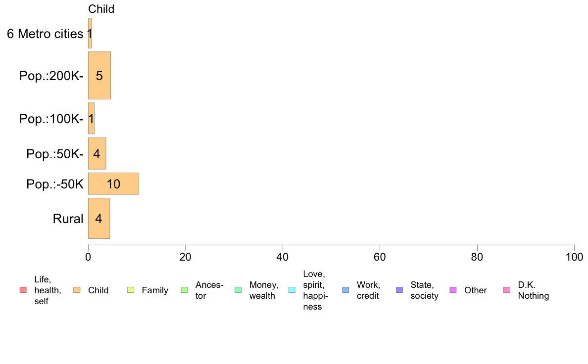The width and height of the screenshot is (588, 364).
Task: Click the orange Child legend swatch
Action: coord(77,290)
